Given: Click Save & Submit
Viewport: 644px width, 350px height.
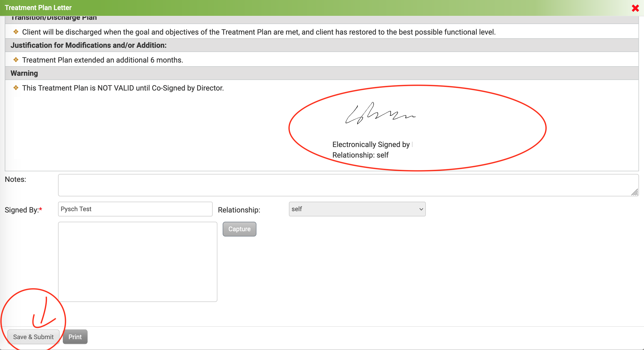Looking at the screenshot, I should tap(33, 337).
